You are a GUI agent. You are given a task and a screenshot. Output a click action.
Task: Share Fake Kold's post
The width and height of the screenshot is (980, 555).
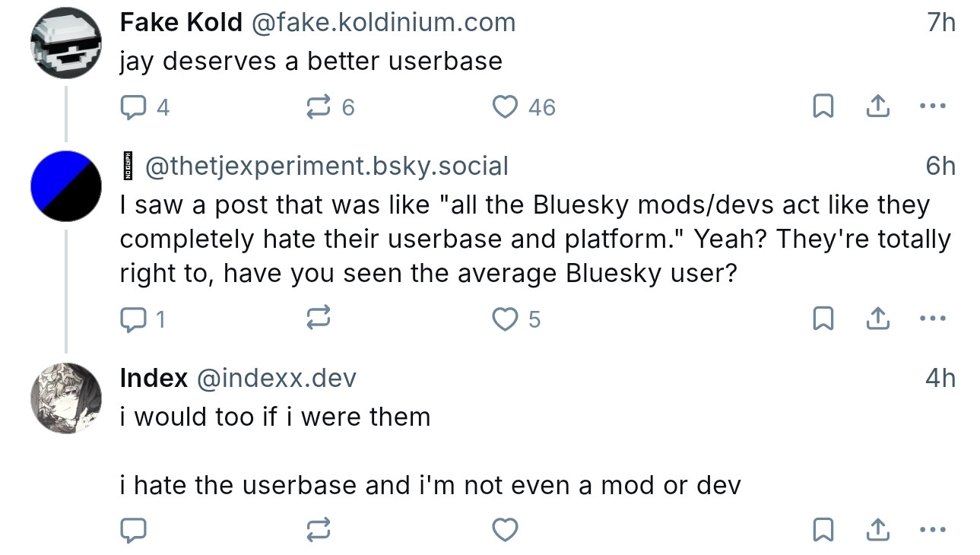pos(877,107)
